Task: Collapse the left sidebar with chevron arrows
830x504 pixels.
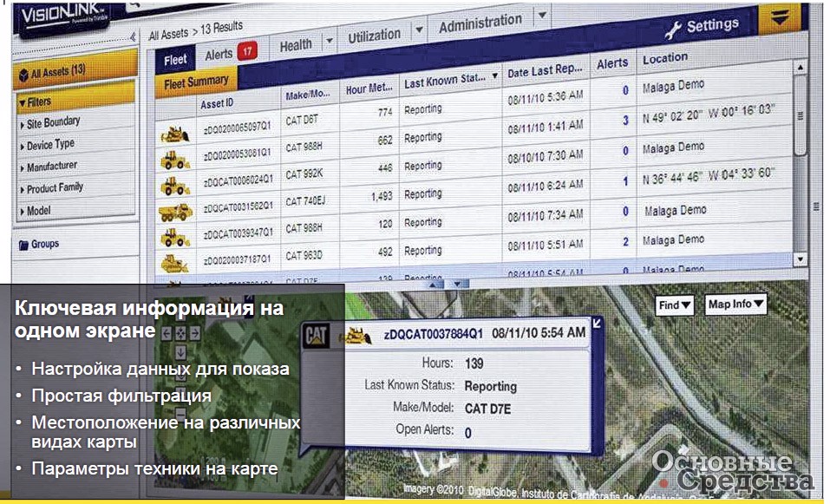Action: tap(133, 36)
